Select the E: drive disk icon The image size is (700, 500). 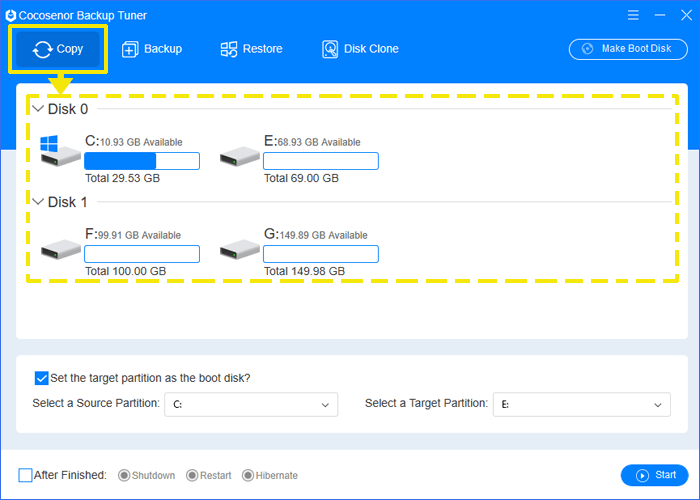[240, 157]
